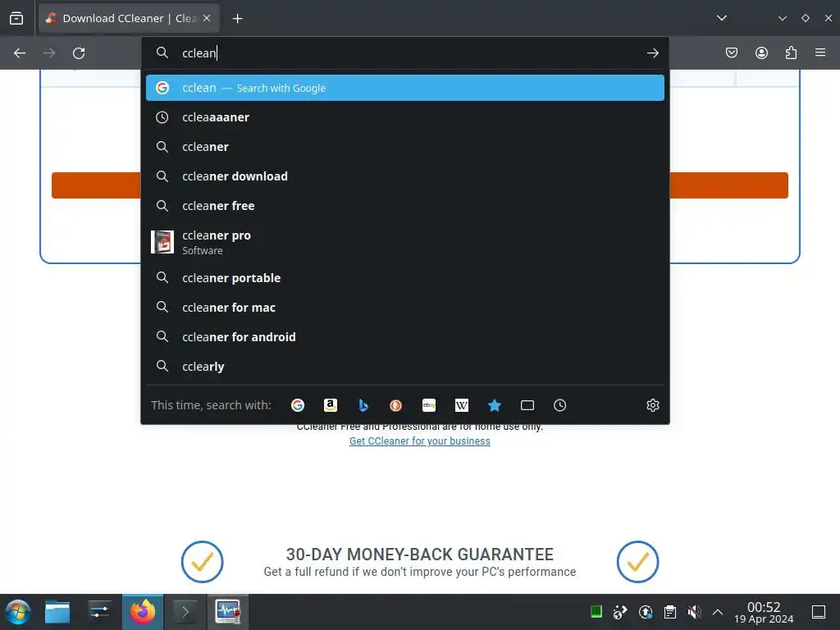Search only in History clock icon

(x=559, y=405)
